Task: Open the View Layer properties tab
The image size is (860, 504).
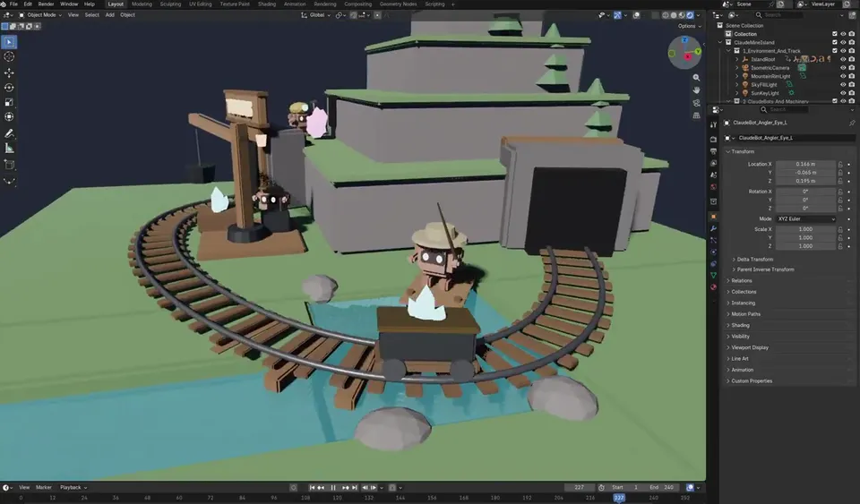Action: coord(714,163)
